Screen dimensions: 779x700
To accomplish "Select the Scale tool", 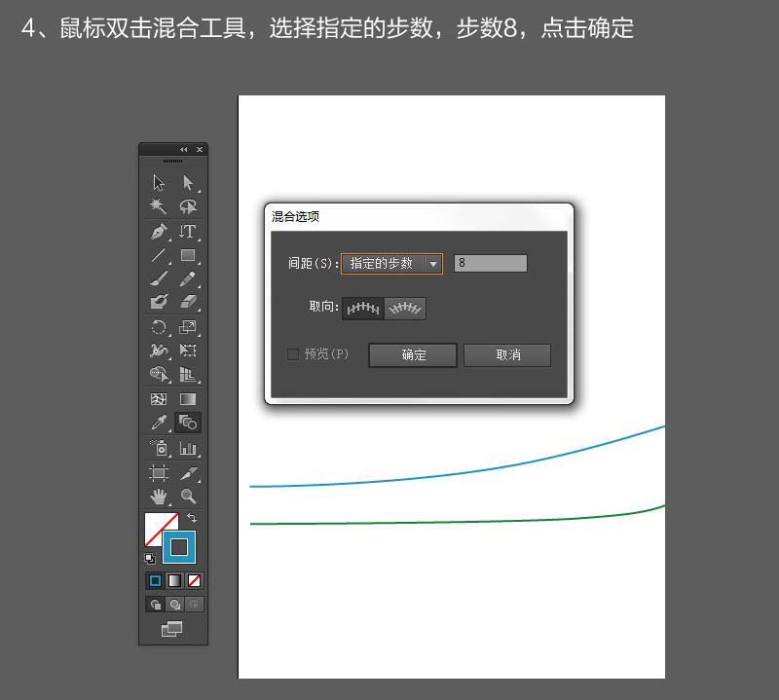I will [188, 327].
